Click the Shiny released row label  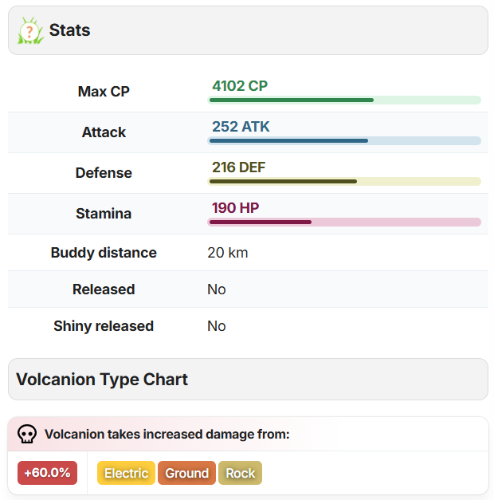point(104,326)
